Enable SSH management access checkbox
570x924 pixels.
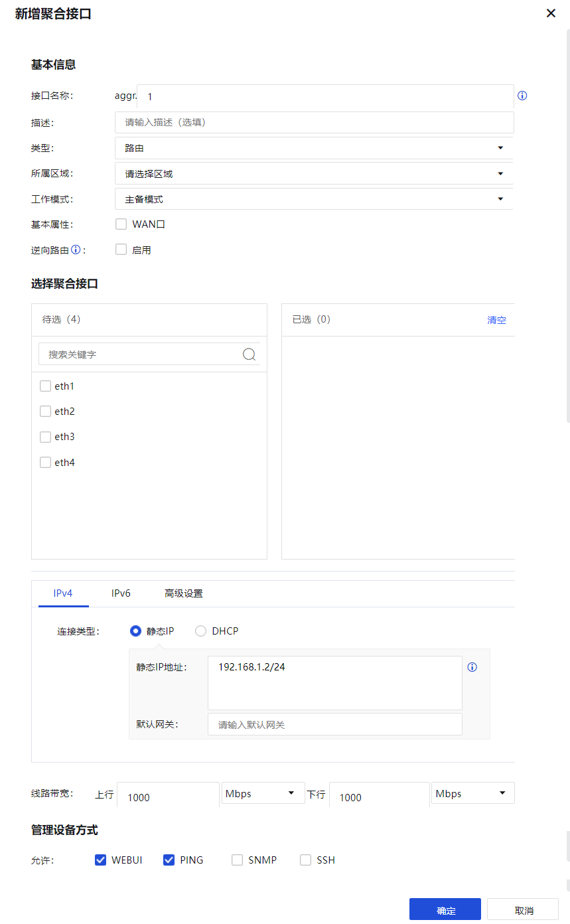tap(305, 860)
